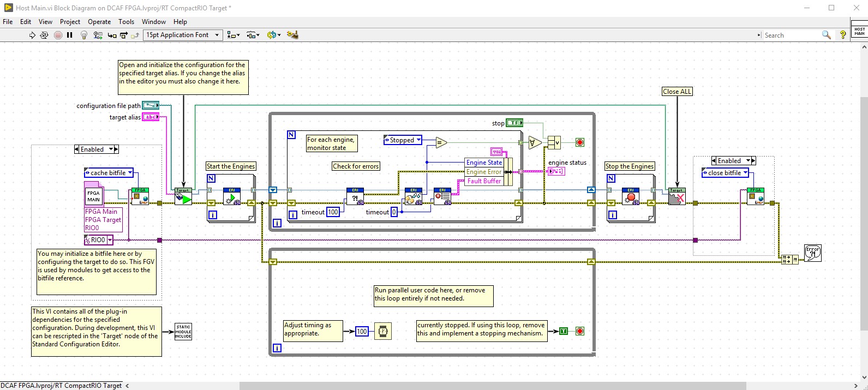Open Distribute Objects dropdown
The height and width of the screenshot is (390, 868).
[x=253, y=35]
